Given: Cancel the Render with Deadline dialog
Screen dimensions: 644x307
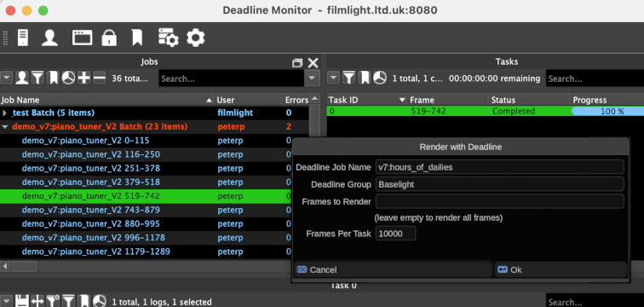Looking at the screenshot, I should tap(393, 269).
